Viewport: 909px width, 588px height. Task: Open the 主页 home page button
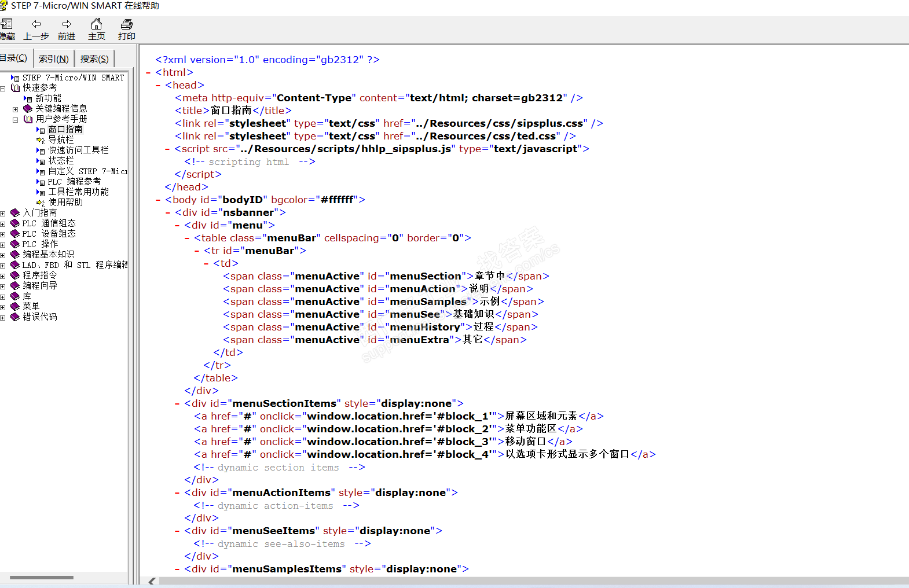(x=97, y=29)
